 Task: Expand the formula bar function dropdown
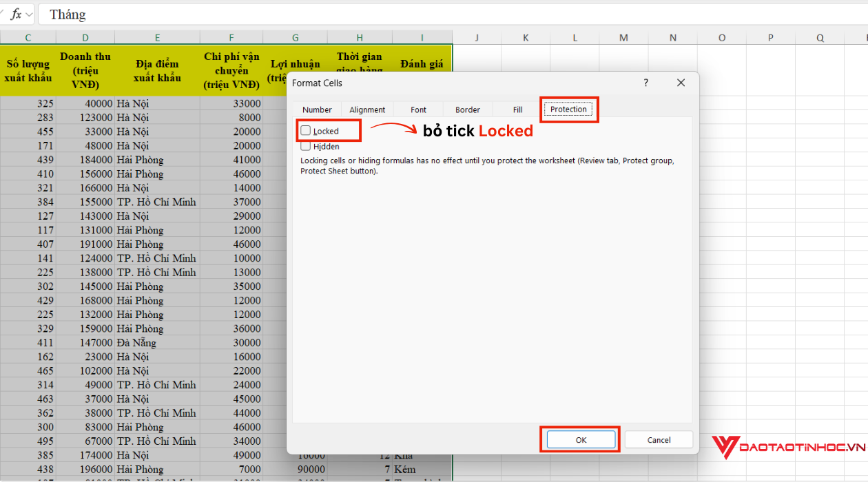point(29,14)
